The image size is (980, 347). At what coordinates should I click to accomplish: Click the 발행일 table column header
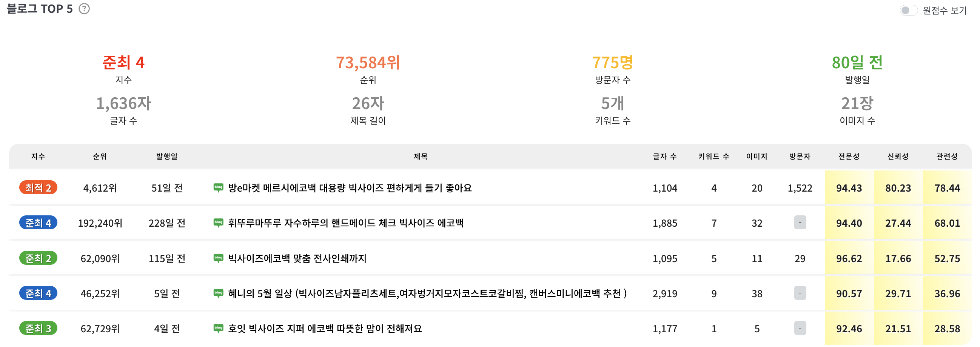tap(166, 156)
